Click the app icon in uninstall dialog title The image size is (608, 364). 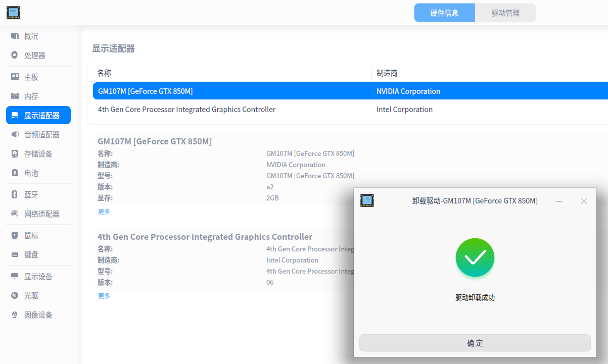click(367, 200)
